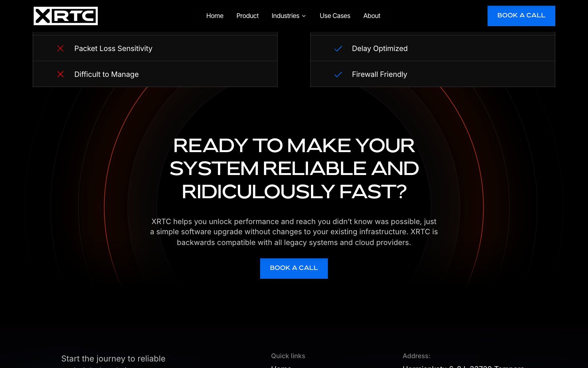Expand the Industries dropdown chevron
Image resolution: width=588 pixels, height=368 pixels.
(304, 16)
